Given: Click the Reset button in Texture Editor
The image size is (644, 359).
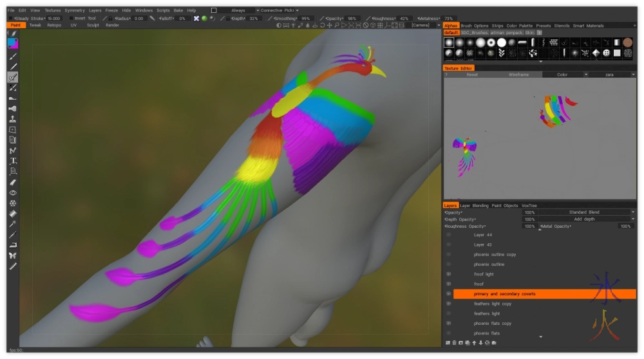Looking at the screenshot, I should point(472,75).
